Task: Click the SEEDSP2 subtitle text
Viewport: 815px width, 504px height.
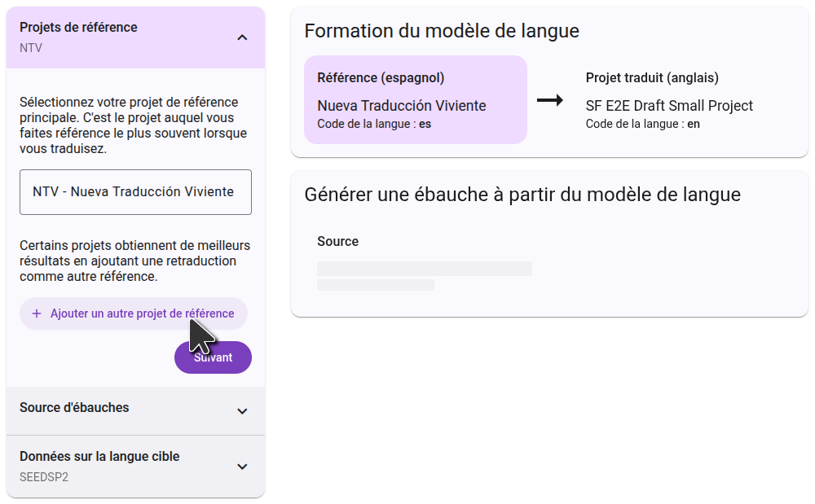Action: 44,477
